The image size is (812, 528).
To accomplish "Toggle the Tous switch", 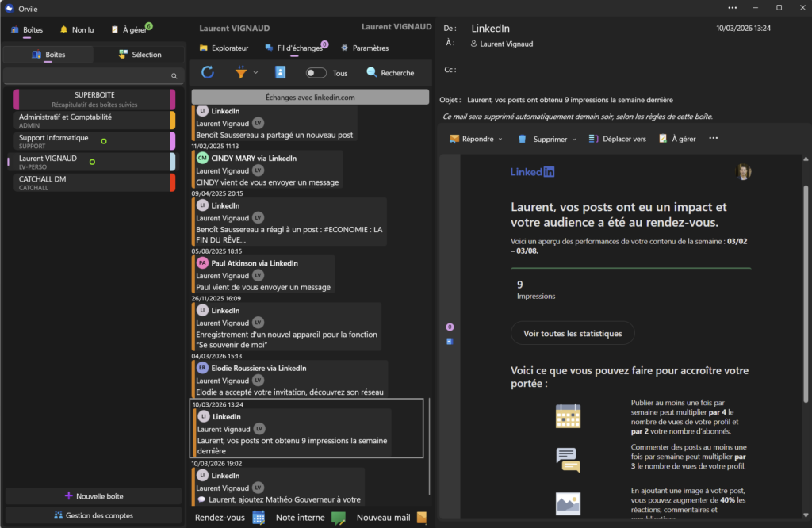I will coord(316,73).
